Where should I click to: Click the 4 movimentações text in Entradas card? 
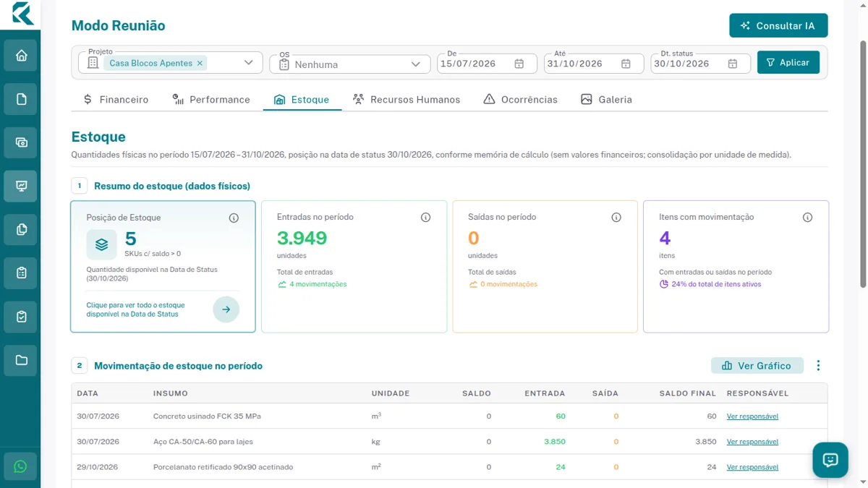tap(318, 284)
